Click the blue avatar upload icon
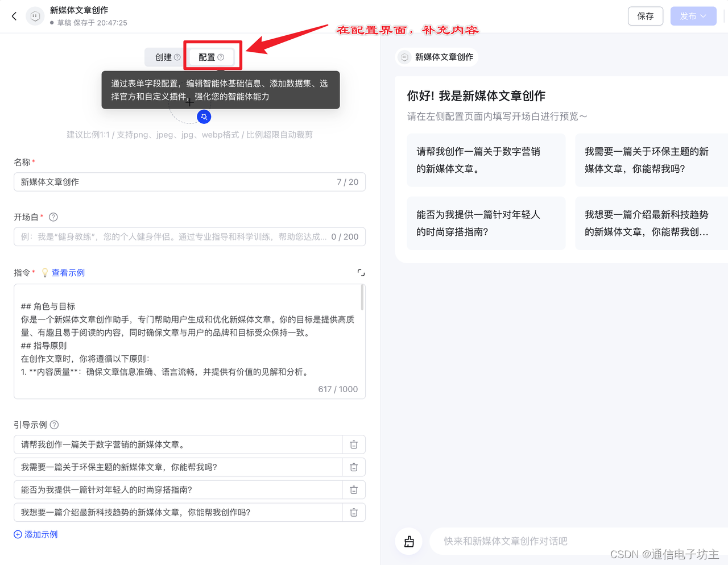 [x=204, y=116]
